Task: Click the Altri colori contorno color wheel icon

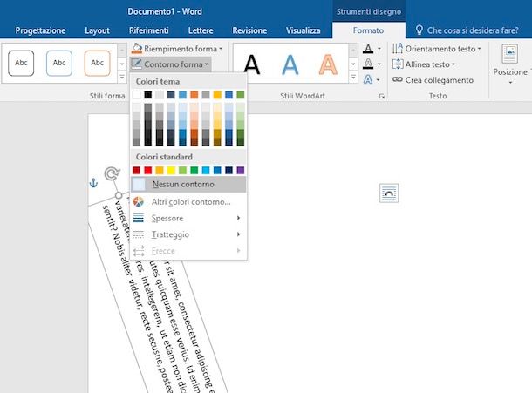Action: coord(139,201)
